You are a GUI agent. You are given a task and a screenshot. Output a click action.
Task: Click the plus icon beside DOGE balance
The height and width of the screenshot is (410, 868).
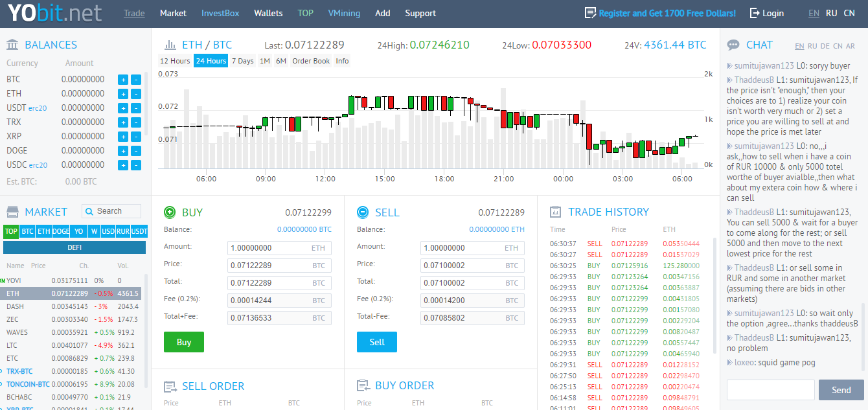[x=122, y=151]
